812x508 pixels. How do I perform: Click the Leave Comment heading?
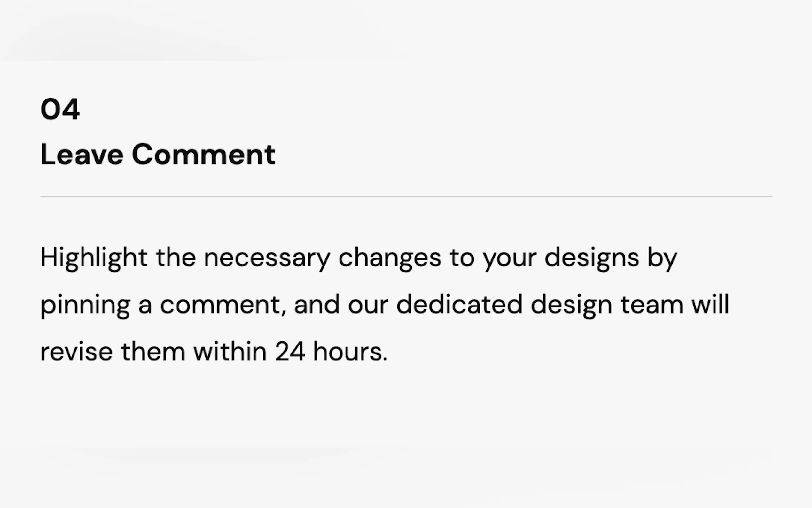click(x=158, y=155)
